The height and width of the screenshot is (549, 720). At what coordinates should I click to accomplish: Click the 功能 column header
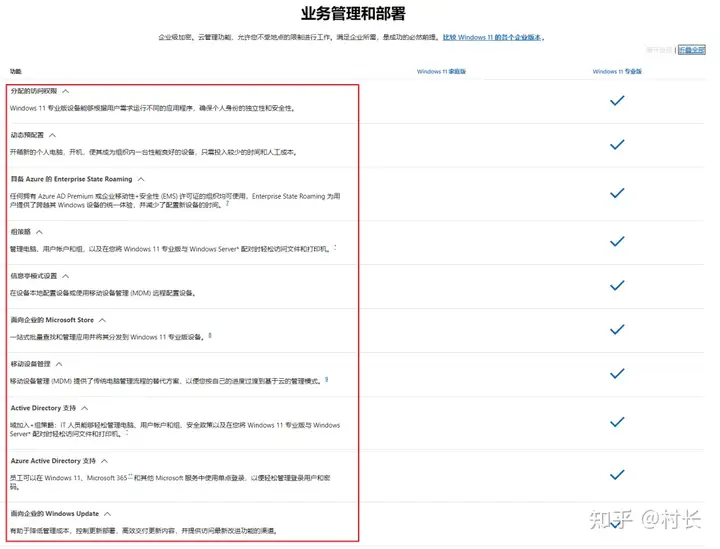16,72
